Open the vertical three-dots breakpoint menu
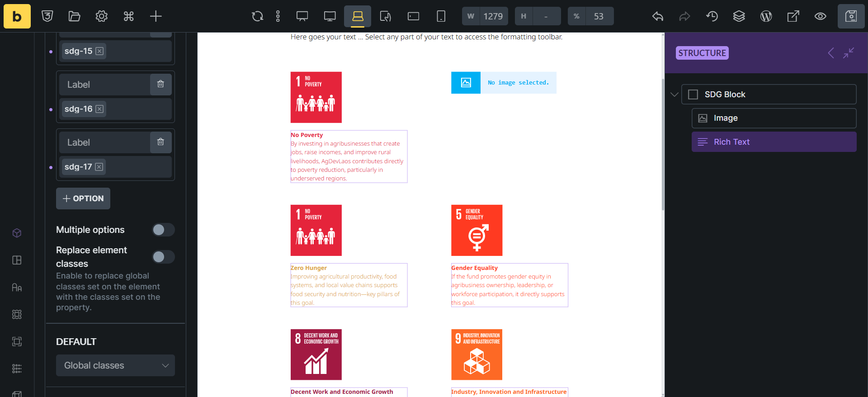 click(278, 16)
